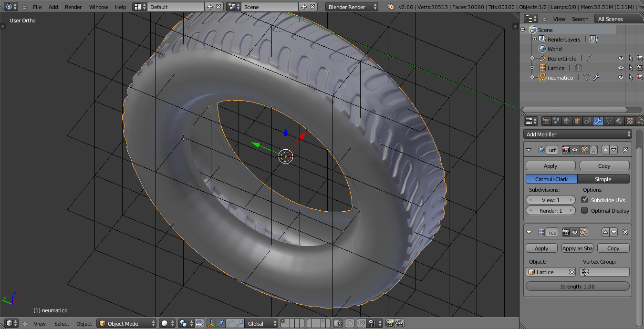
Task: Click the neumatico modifiers wrench in outliner
Action: pos(596,77)
